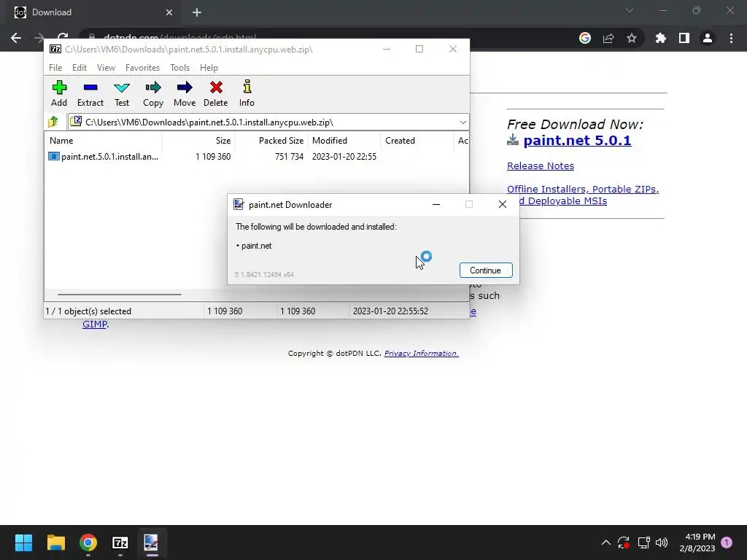Click the Extract toolbar icon
The height and width of the screenshot is (560, 747).
90,93
